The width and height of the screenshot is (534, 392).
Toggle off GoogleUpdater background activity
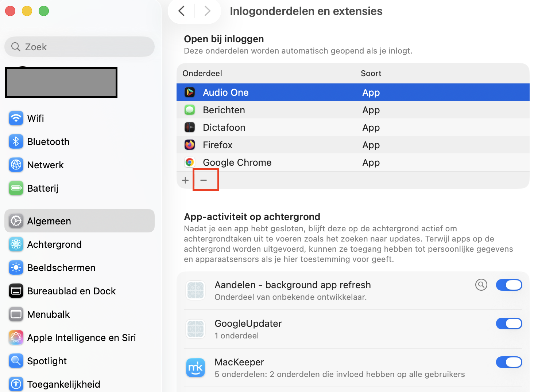click(509, 324)
